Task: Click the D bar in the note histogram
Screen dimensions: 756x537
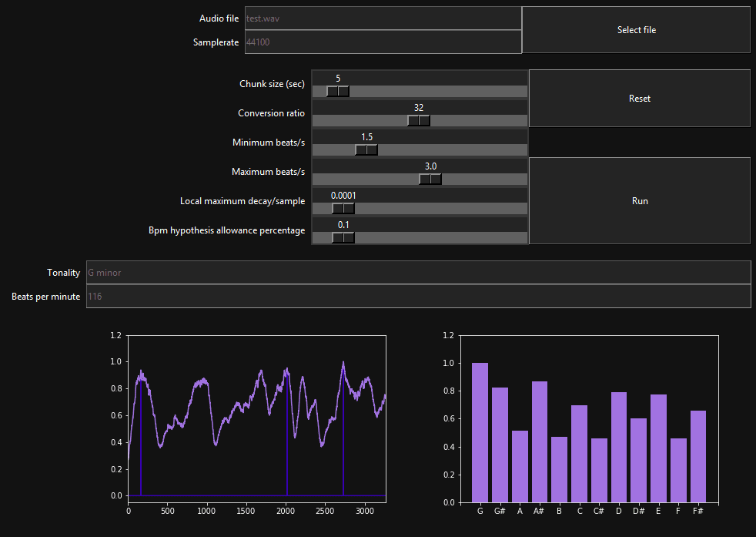Action: 618,447
